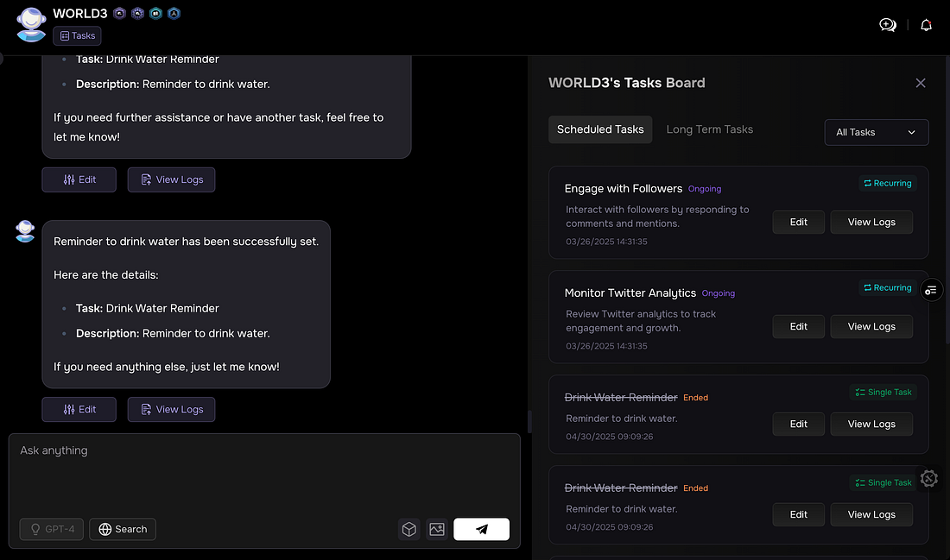
Task: Switch to the Long Term Tasks tab
Action: (709, 129)
